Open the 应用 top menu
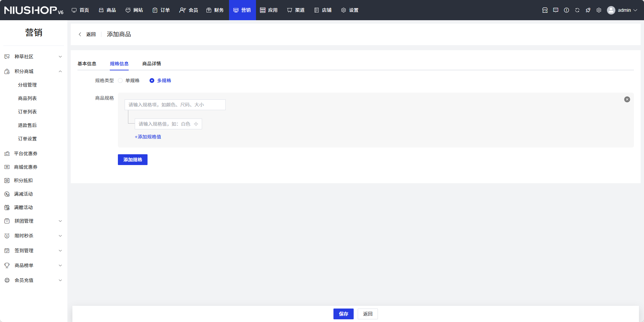Image resolution: width=644 pixels, height=322 pixels. click(269, 10)
